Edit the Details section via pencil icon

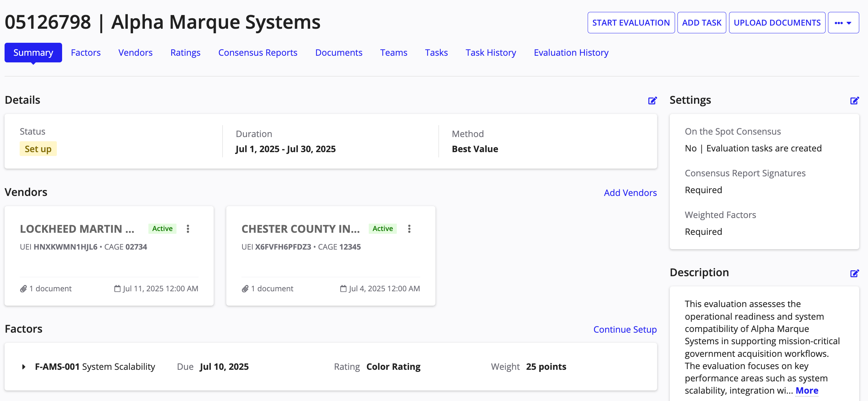(x=652, y=101)
